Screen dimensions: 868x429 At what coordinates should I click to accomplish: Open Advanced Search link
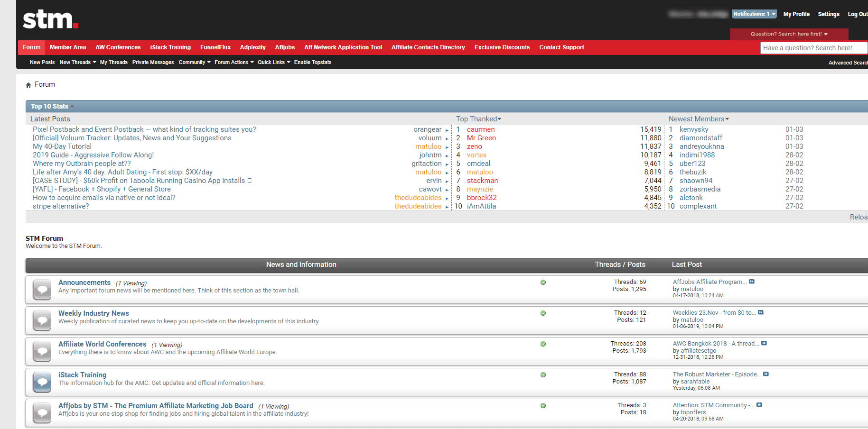click(848, 63)
